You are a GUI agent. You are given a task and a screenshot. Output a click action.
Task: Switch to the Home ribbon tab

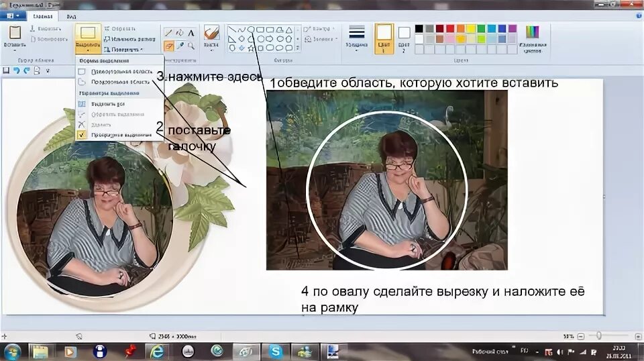pyautogui.click(x=42, y=16)
